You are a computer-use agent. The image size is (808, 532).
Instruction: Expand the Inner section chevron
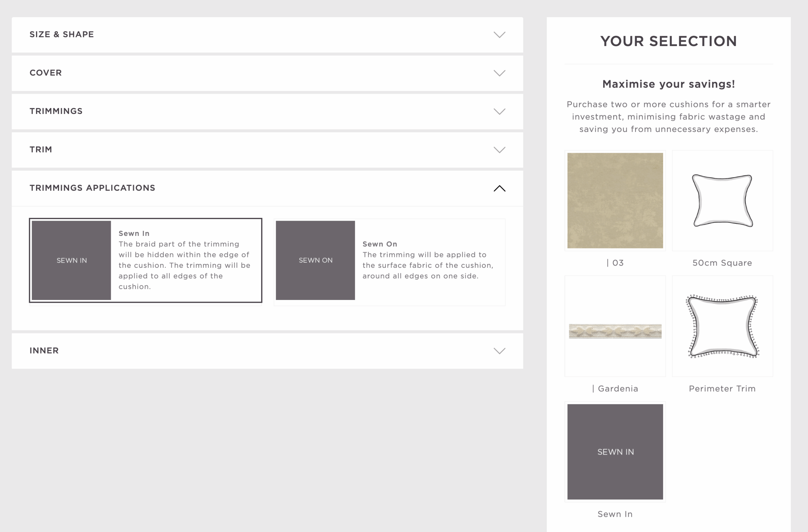[499, 351]
